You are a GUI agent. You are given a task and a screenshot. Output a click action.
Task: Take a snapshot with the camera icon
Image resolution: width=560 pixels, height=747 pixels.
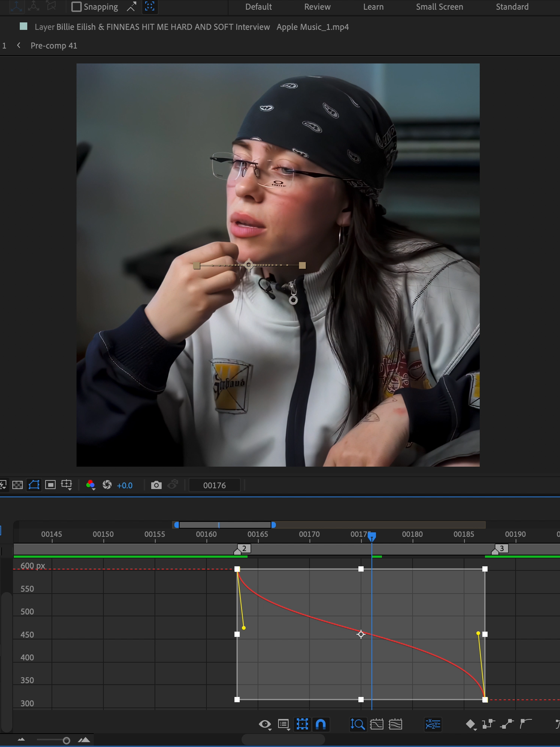click(x=156, y=485)
